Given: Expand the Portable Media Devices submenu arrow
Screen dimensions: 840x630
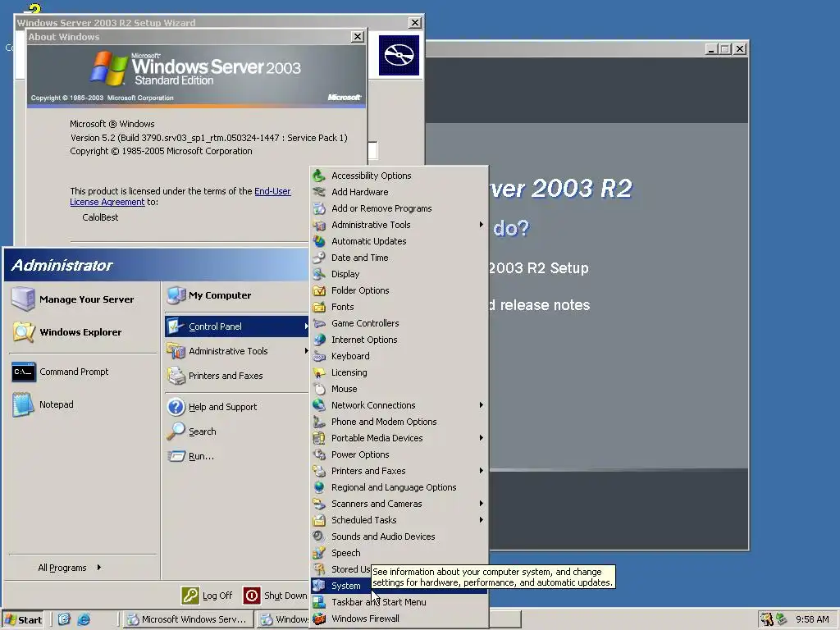Looking at the screenshot, I should coord(481,438).
